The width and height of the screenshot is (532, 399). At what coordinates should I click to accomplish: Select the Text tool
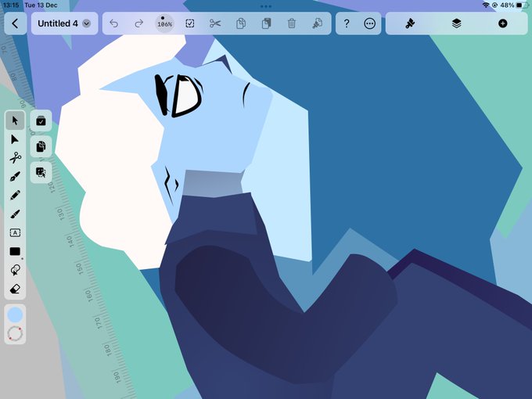tap(15, 233)
